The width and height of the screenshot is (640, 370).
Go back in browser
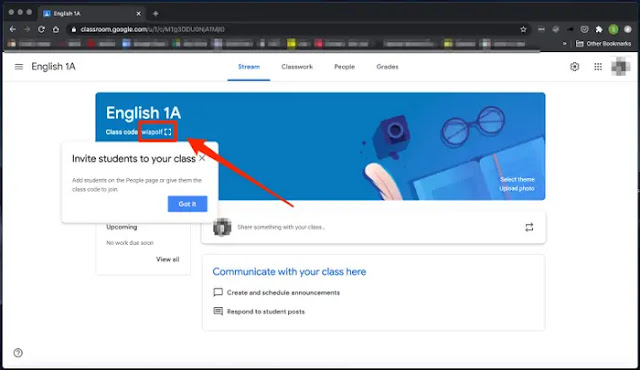[x=13, y=29]
